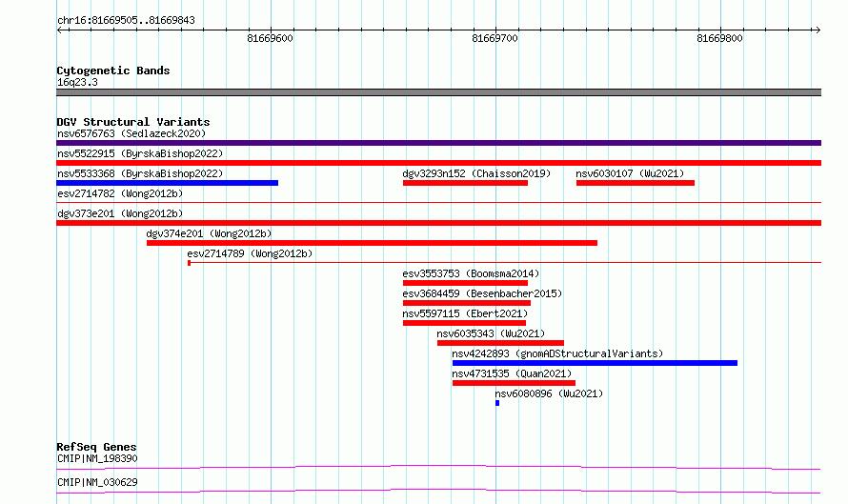Click the dgv373e201 thick red bar
This screenshot has width=848, height=504.
click(438, 223)
